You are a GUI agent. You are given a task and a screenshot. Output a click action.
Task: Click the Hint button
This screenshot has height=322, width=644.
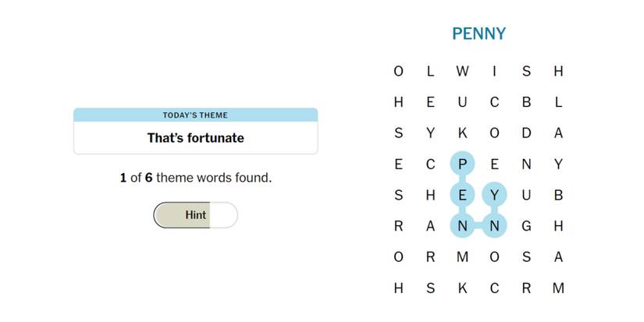pos(195,215)
